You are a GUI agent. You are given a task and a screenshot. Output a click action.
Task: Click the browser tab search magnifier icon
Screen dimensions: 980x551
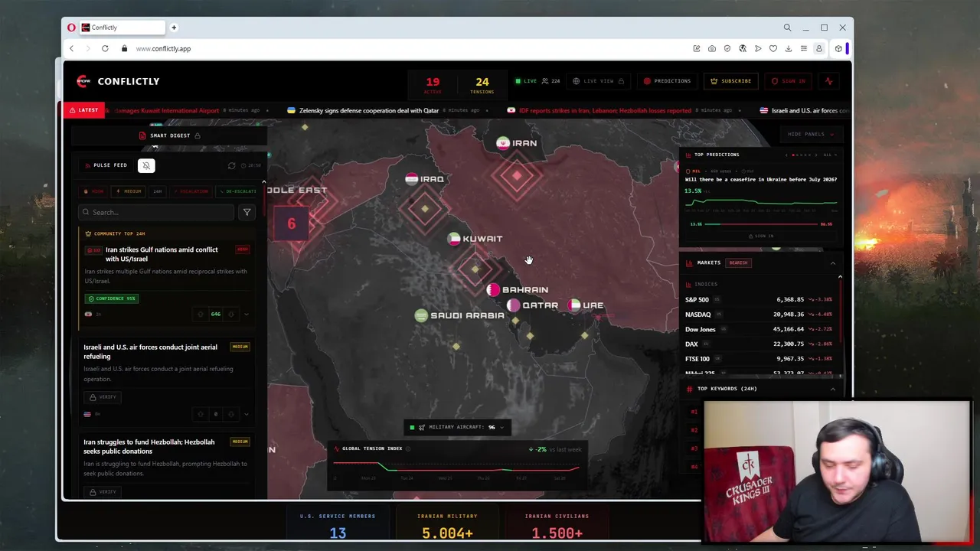click(x=787, y=28)
